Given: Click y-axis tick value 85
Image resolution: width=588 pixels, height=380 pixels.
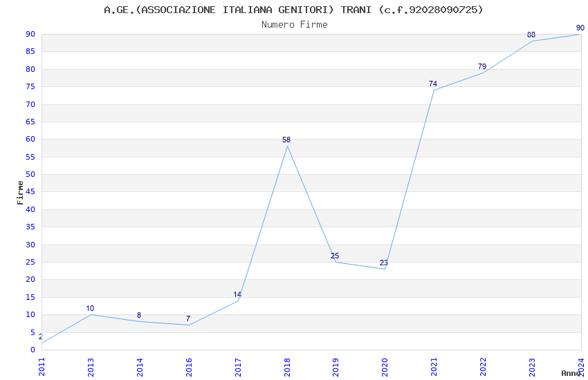Looking at the screenshot, I should click(30, 51).
